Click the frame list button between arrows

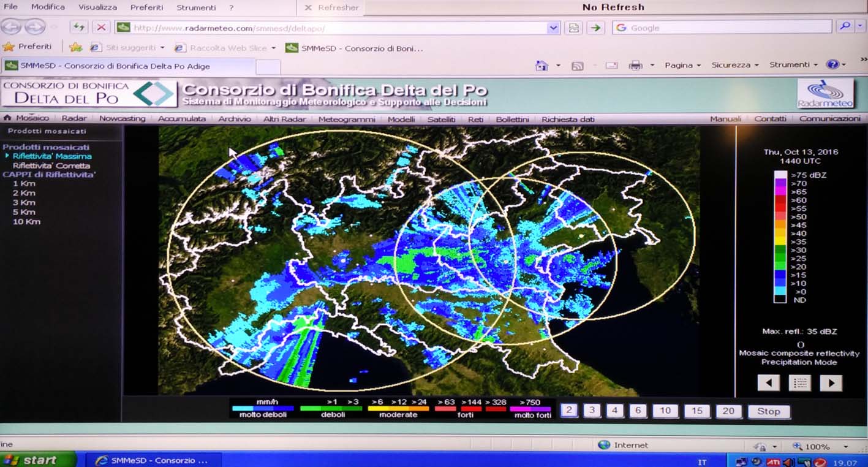pyautogui.click(x=799, y=383)
